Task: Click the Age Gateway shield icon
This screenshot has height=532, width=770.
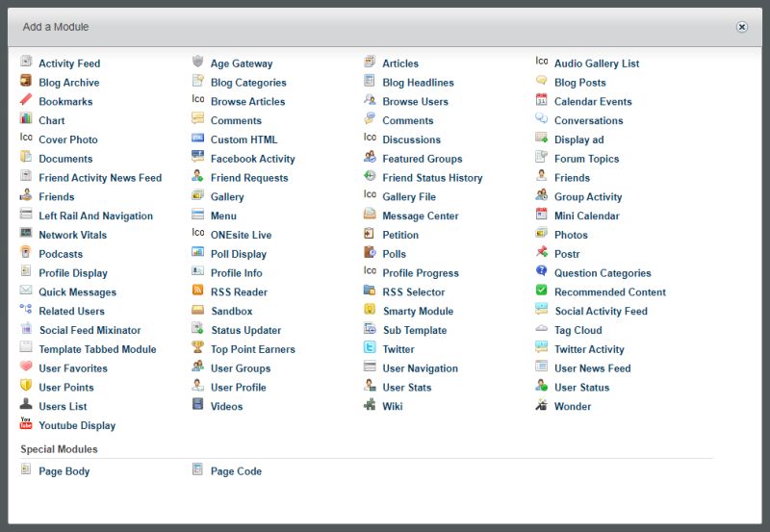Action: coord(198,62)
